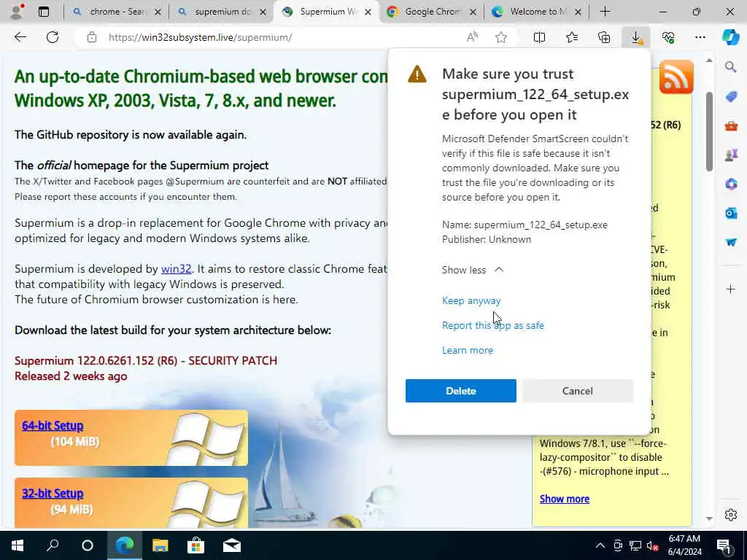Open the profile avatar icon

[x=17, y=12]
